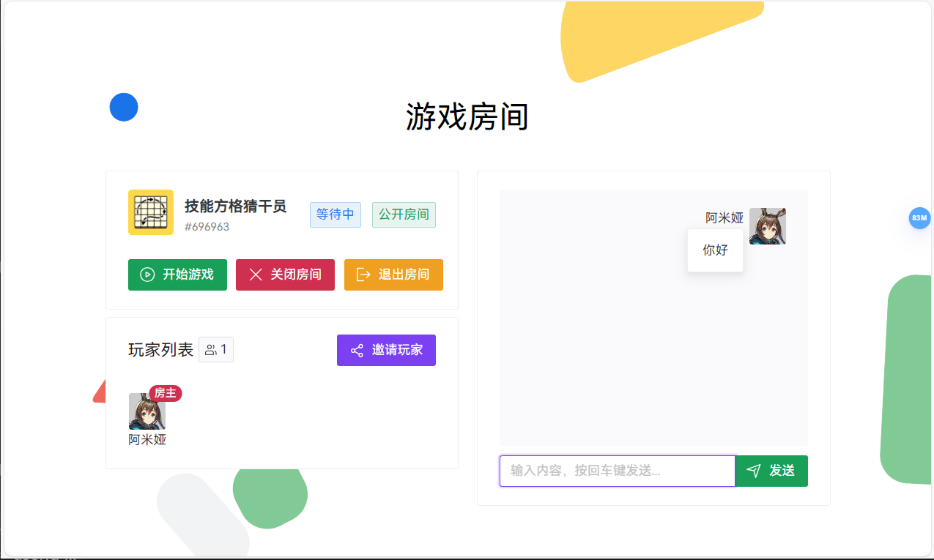Click the room number #696963
The height and width of the screenshot is (560, 934).
click(207, 227)
